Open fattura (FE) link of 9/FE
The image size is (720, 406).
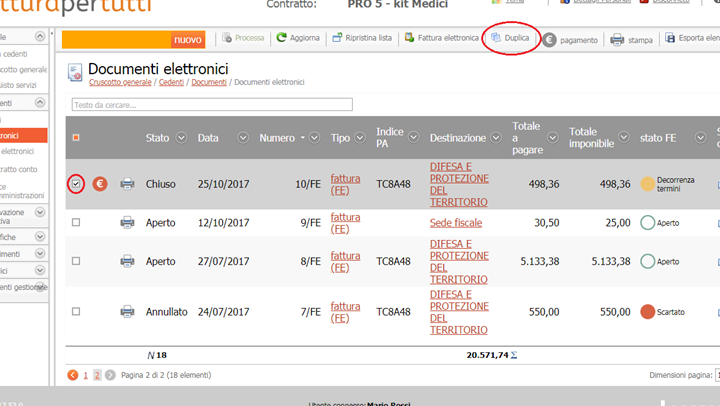[345, 223]
